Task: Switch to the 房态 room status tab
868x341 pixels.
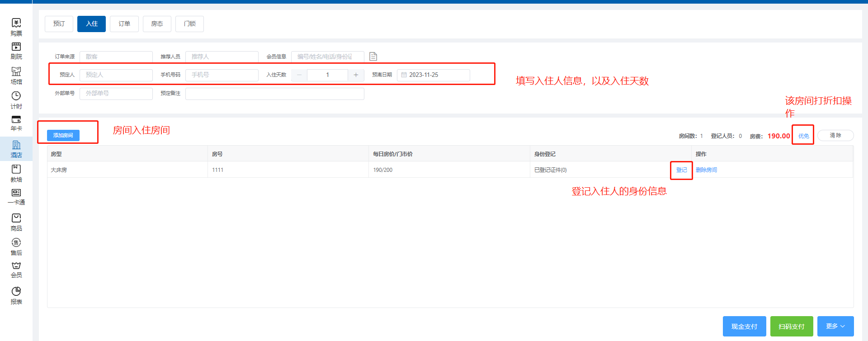Action: pos(157,24)
